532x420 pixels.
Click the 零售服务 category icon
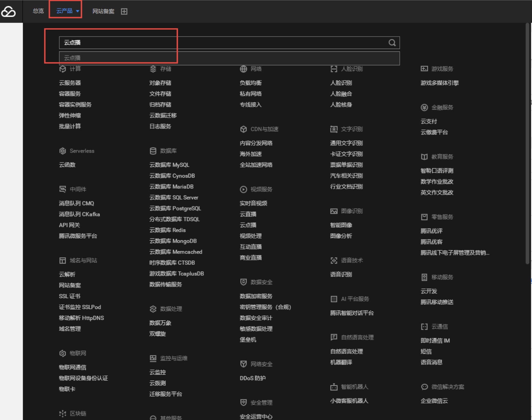(424, 217)
